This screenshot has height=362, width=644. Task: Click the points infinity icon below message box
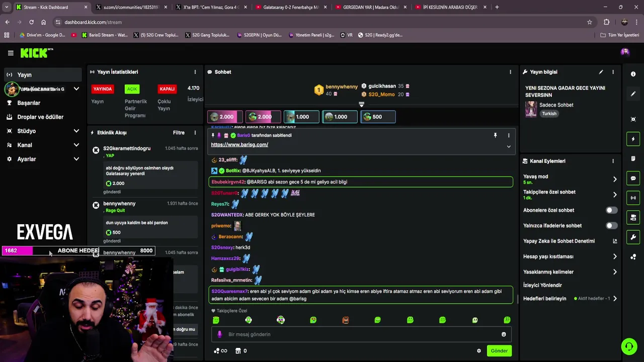pyautogui.click(x=220, y=351)
